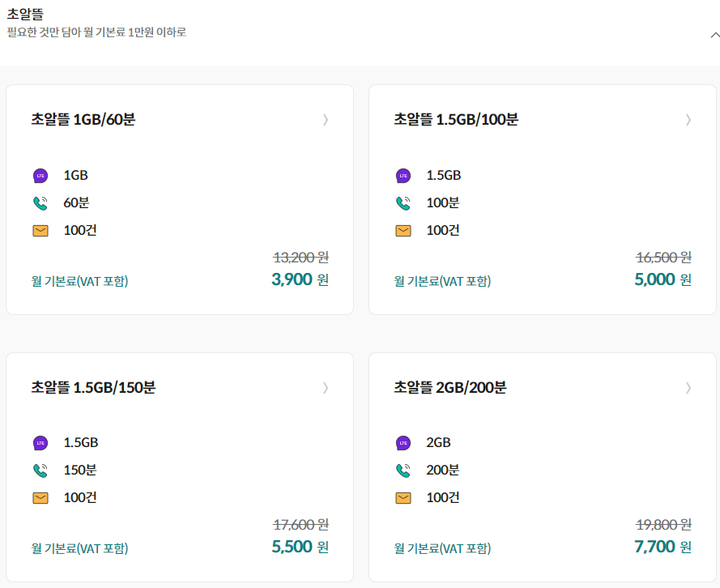Collapse the 초알뜰 section with the up chevron
Screen dimensions: 720x588
(714, 35)
